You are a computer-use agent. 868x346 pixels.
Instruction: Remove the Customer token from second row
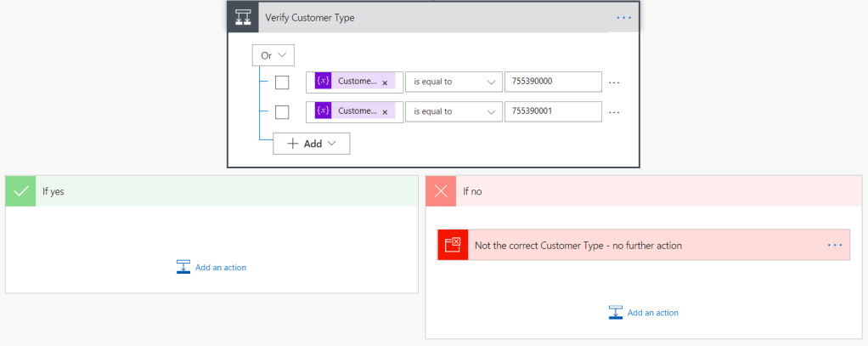click(385, 112)
